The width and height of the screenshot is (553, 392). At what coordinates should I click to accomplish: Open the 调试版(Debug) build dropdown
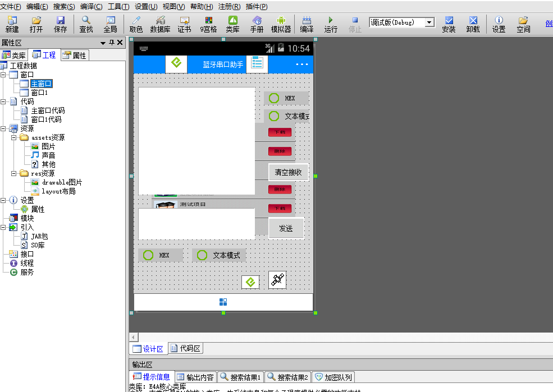(429, 22)
